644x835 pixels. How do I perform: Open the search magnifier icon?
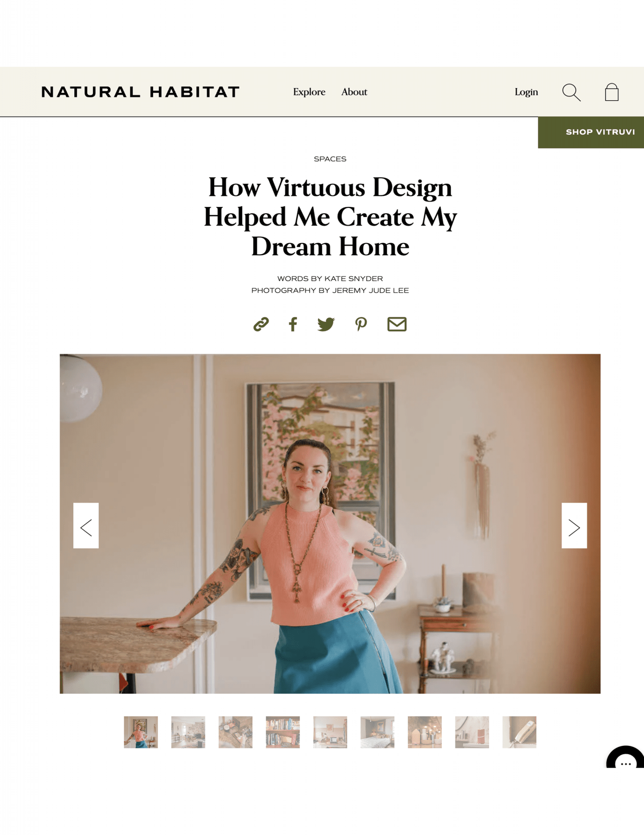[x=571, y=92]
